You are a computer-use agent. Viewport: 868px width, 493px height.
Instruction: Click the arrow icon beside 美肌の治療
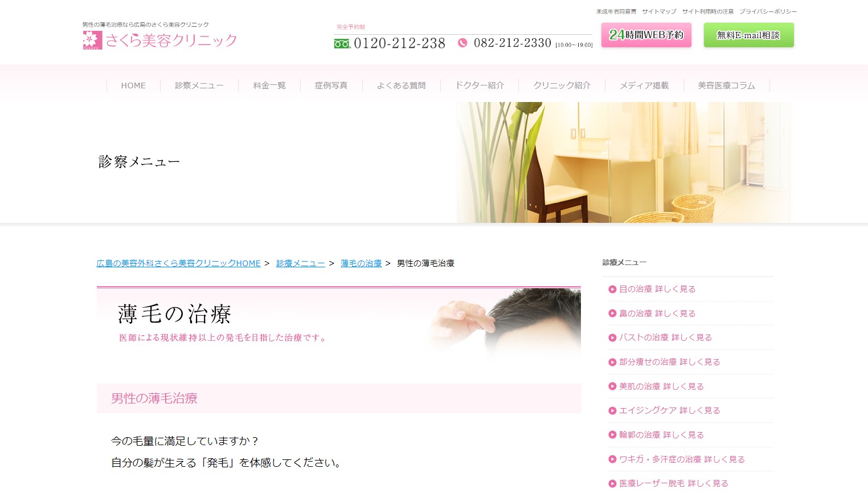coord(612,386)
